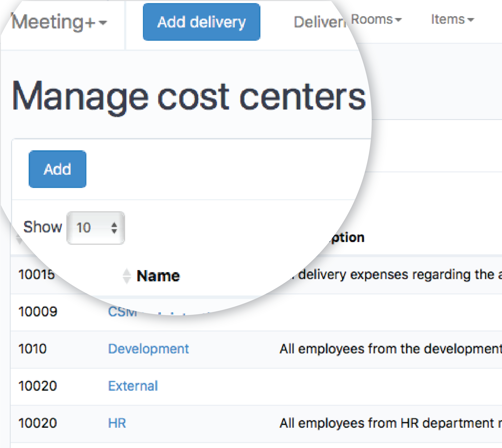502x448 pixels.
Task: Click the HR department description text
Action: 391,423
